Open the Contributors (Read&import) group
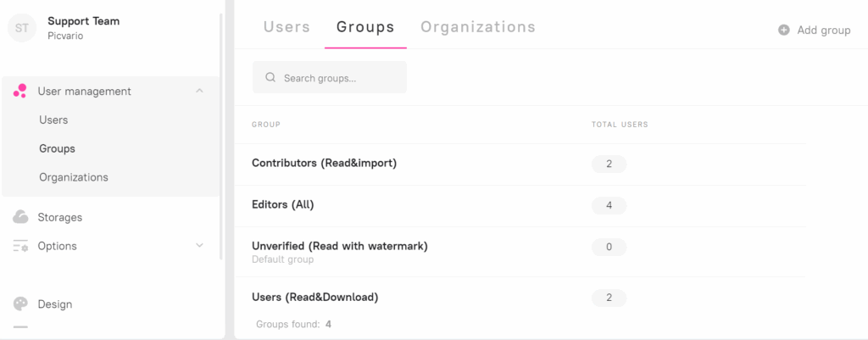The width and height of the screenshot is (868, 340). click(x=325, y=164)
